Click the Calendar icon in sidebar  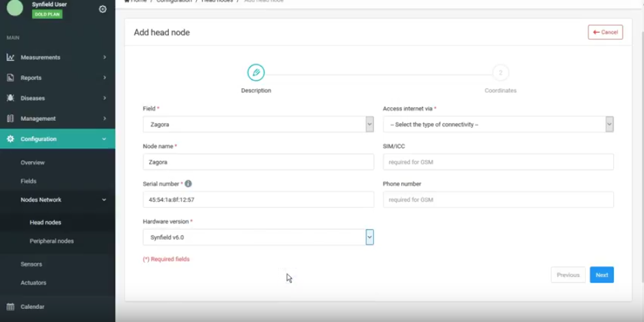[x=10, y=307]
